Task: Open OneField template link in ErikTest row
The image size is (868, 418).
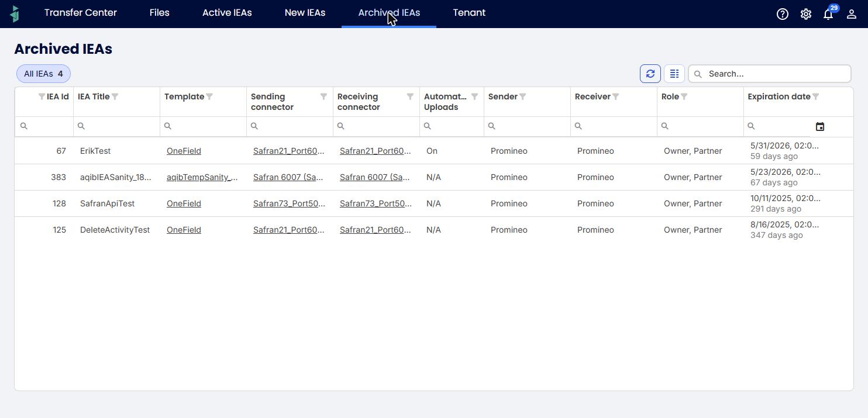Action: click(x=184, y=151)
